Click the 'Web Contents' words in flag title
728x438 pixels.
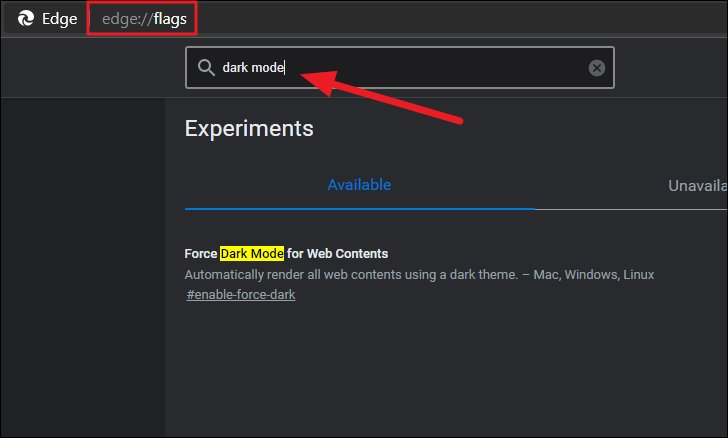click(x=347, y=254)
